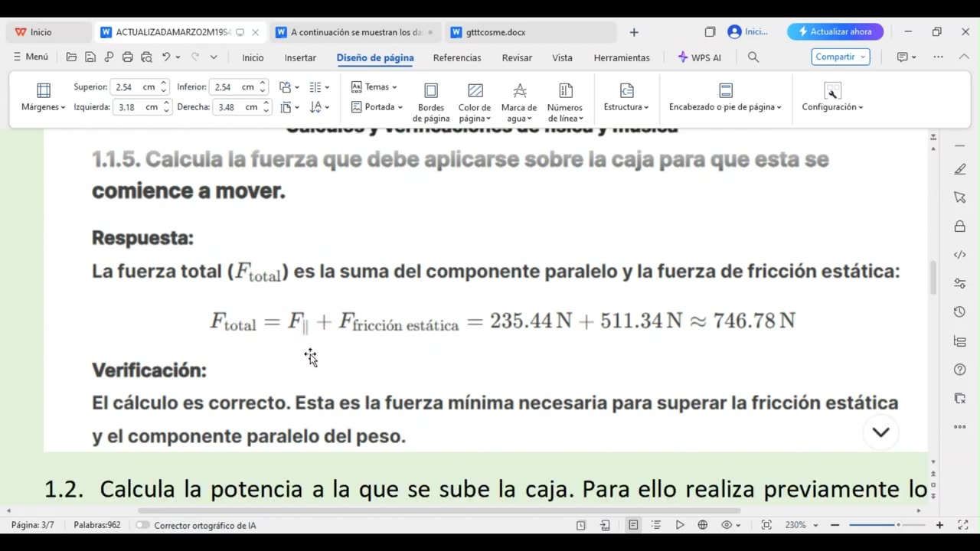Open Encabezado o pie de página tool
This screenshot has height=551, width=980.
click(x=725, y=98)
